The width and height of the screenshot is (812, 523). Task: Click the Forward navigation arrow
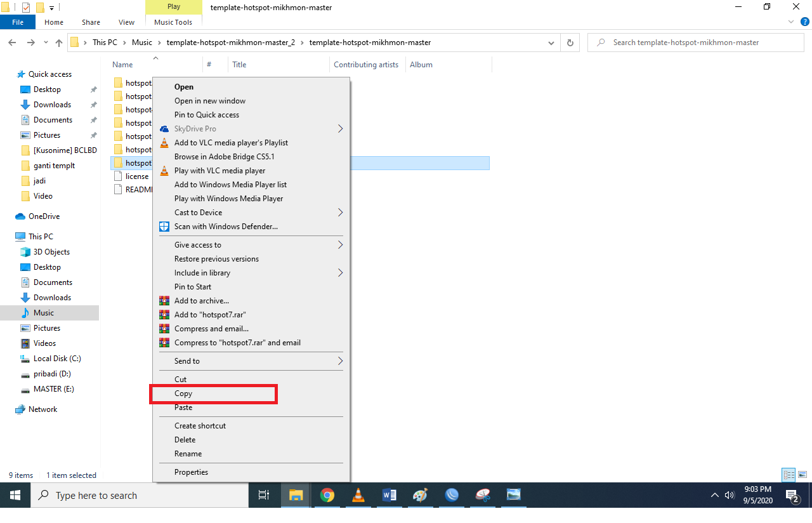pos(30,43)
